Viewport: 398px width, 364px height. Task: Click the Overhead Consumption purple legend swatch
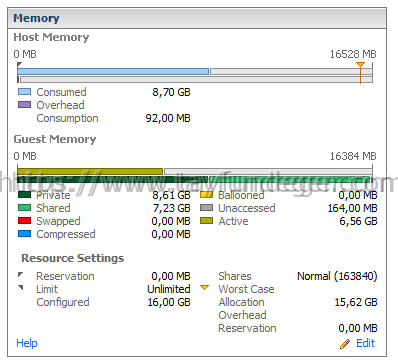click(x=24, y=105)
